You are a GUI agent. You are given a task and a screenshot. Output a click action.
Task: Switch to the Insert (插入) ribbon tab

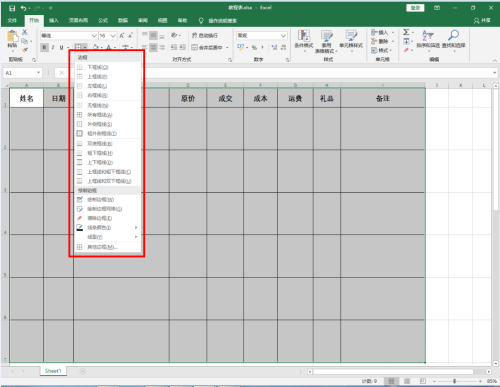[x=54, y=21]
